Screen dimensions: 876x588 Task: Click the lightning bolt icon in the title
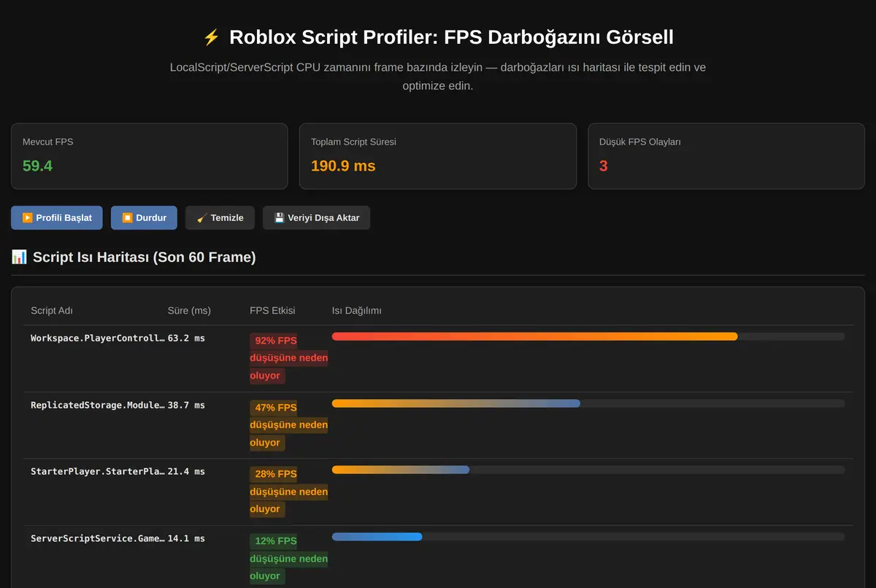coord(211,37)
